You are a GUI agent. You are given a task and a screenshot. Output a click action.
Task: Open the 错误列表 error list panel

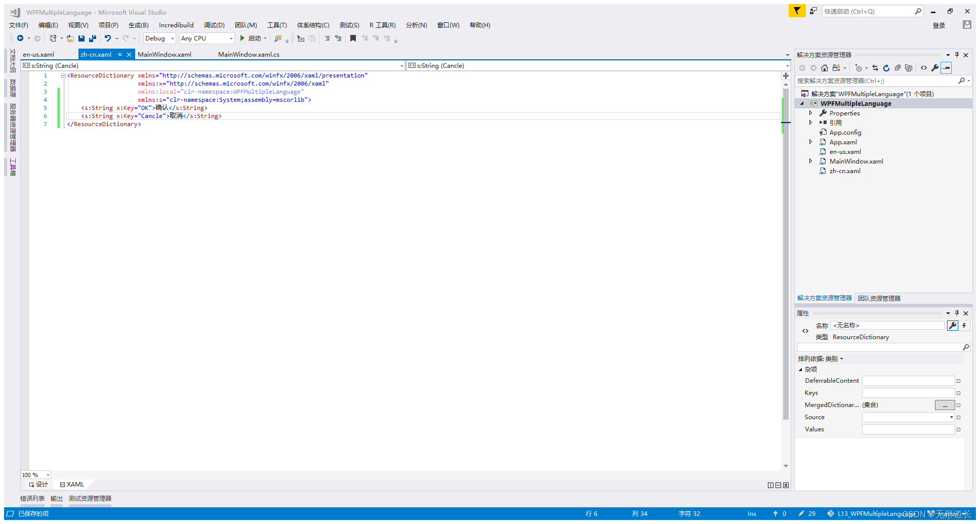pyautogui.click(x=32, y=499)
